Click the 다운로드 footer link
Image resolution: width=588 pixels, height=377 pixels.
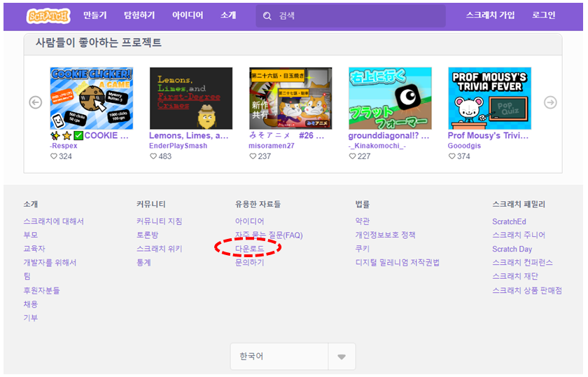coord(249,249)
